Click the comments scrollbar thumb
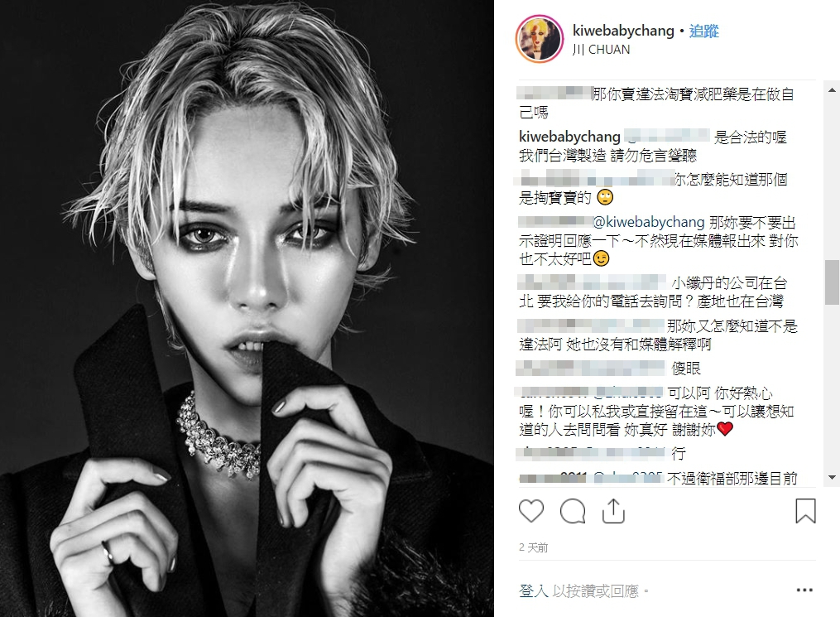The height and width of the screenshot is (617, 840). pos(832,282)
